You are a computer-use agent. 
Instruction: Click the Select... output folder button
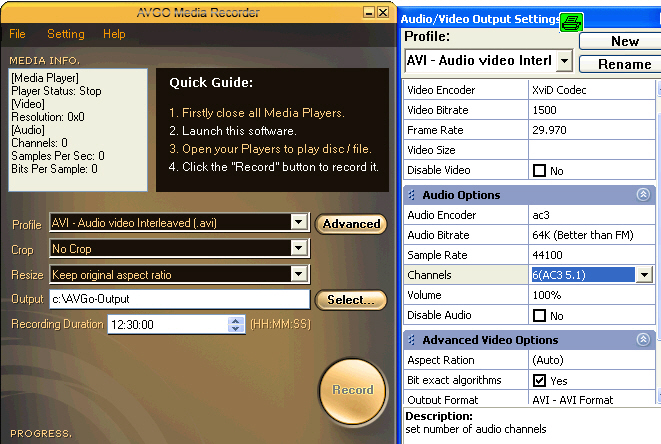pyautogui.click(x=351, y=300)
